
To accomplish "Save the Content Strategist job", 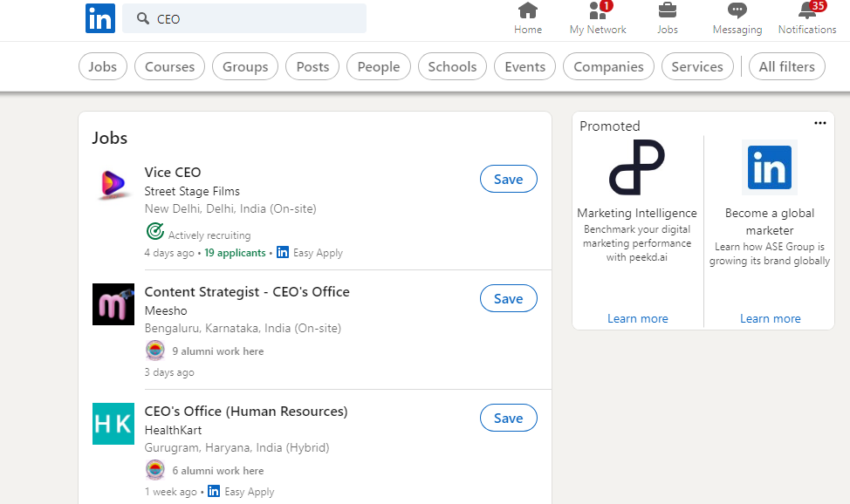I will 509,298.
